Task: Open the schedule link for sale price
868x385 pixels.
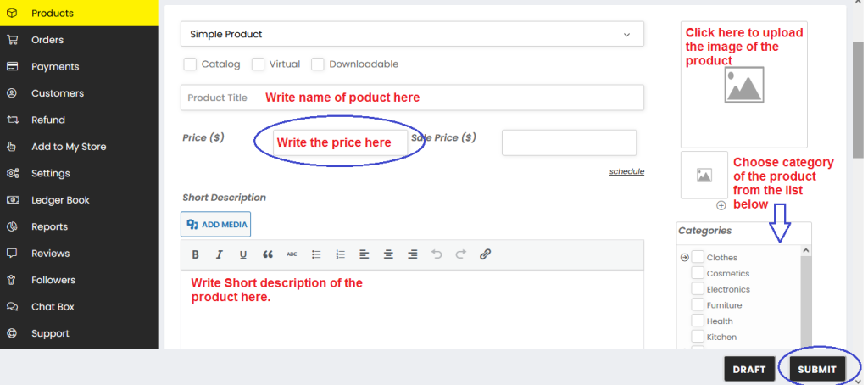Action: pyautogui.click(x=626, y=172)
